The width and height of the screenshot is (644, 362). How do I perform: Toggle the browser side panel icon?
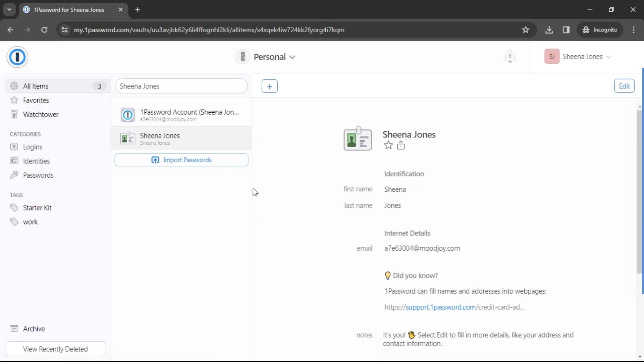tap(566, 30)
